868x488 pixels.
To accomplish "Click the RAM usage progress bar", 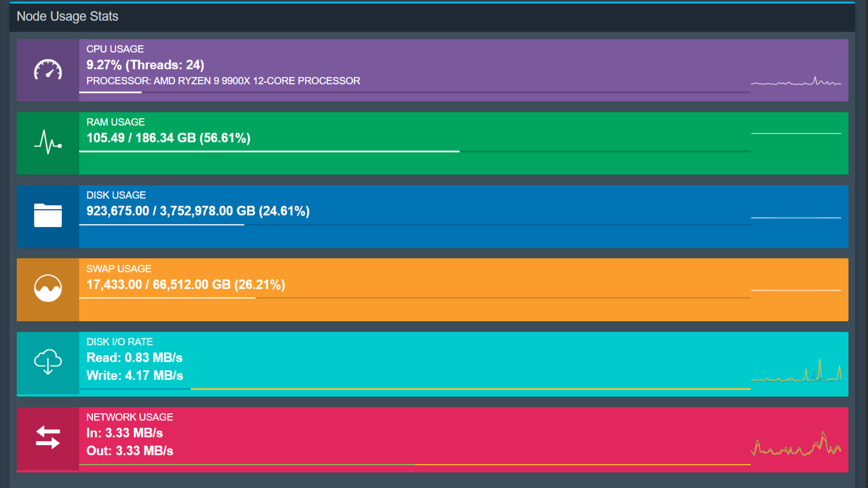I will (x=414, y=151).
